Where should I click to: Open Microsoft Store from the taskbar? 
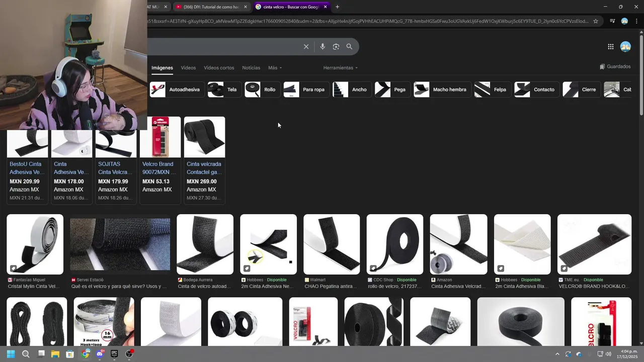click(x=70, y=354)
